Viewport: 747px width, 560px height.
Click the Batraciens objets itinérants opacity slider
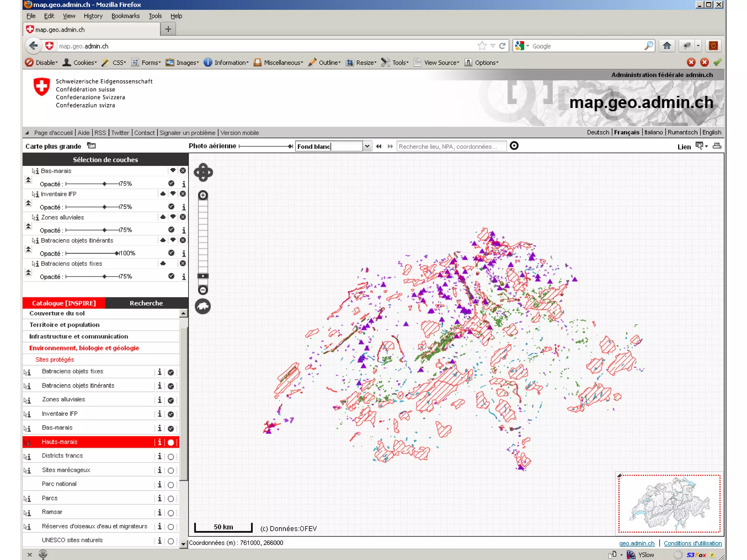117,253
